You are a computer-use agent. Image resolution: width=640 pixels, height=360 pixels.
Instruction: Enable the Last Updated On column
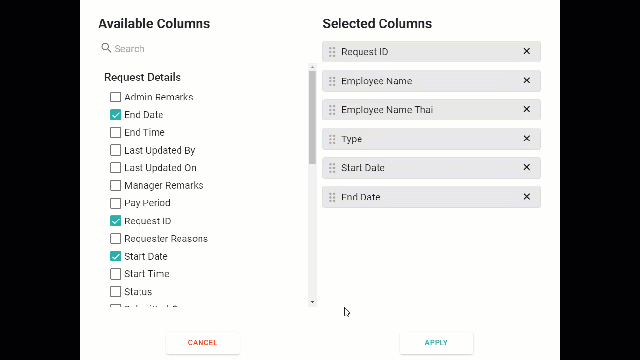(116, 168)
